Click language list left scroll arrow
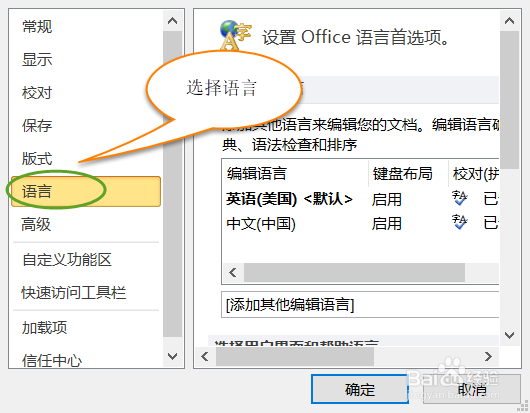530x413 pixels. coord(233,272)
